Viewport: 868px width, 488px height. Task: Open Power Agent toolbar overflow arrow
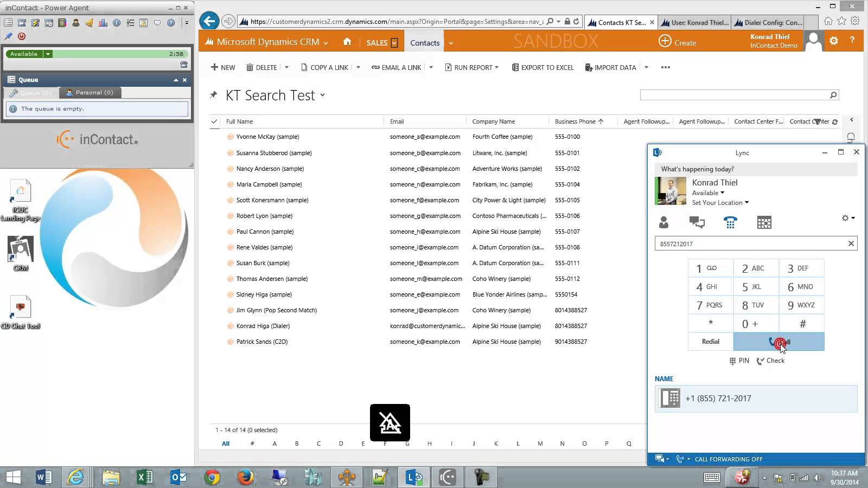click(x=187, y=23)
